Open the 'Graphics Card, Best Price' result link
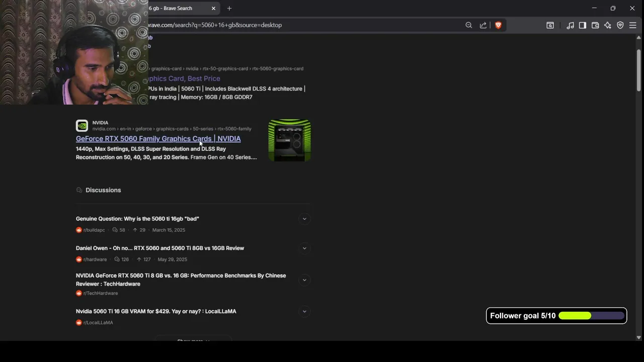Viewport: 644px width, 362px height. click(184, 78)
